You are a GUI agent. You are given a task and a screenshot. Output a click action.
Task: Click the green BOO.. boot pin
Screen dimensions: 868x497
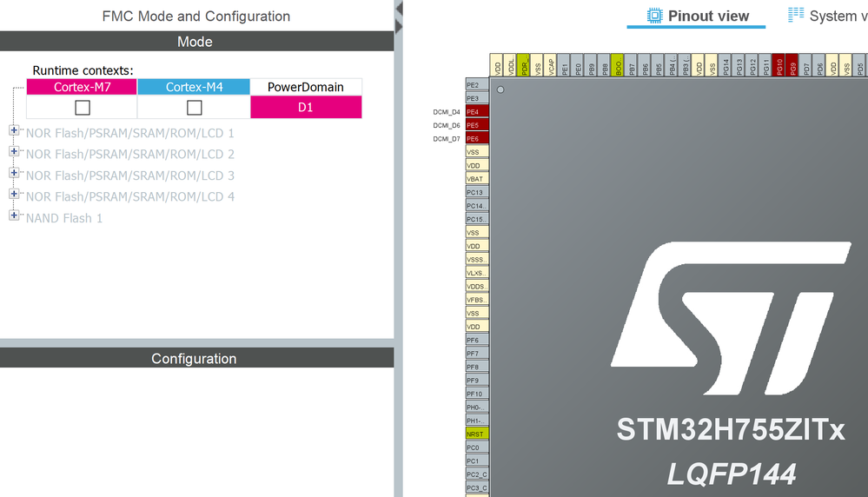pyautogui.click(x=617, y=65)
